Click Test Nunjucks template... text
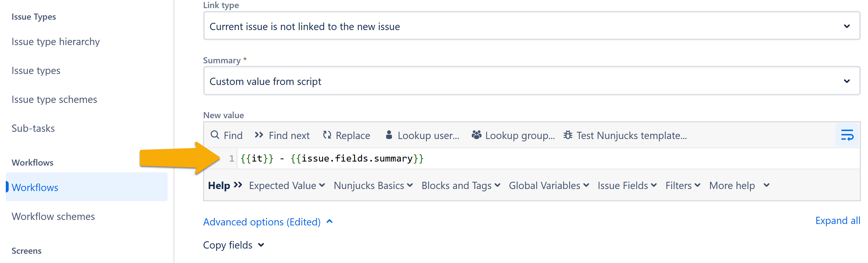Viewport: 868px width, 263px height. 632,135
